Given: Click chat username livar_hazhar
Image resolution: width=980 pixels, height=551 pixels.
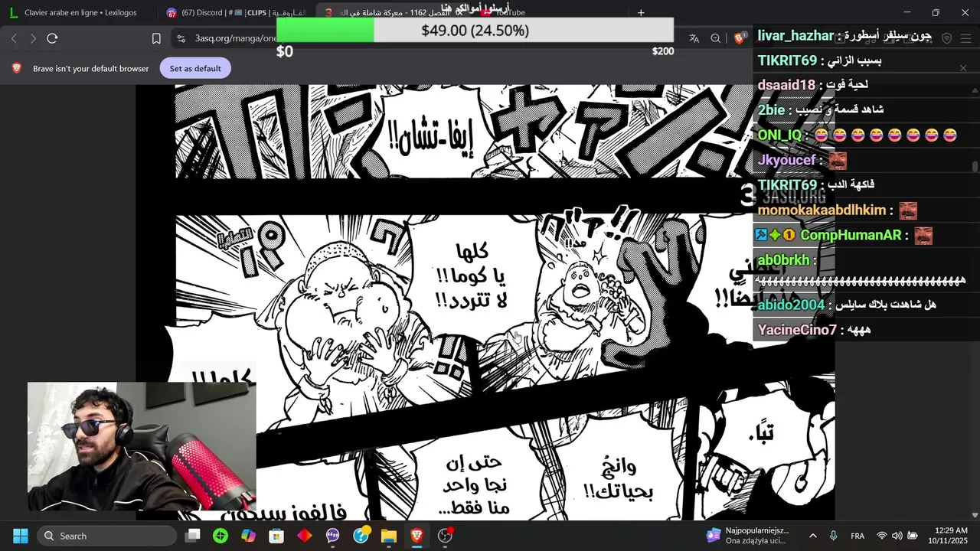Looking at the screenshot, I should point(795,35).
